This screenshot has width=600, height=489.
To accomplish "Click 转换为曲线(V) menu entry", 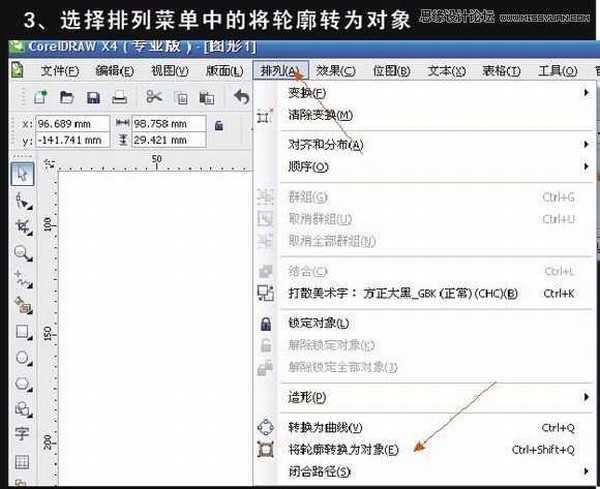I will 324,428.
